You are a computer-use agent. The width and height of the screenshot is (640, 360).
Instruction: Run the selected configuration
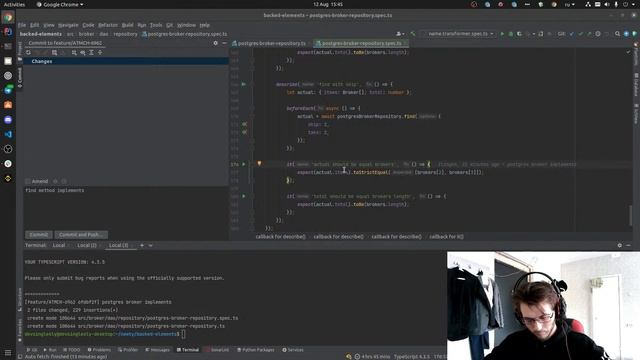tap(502, 34)
